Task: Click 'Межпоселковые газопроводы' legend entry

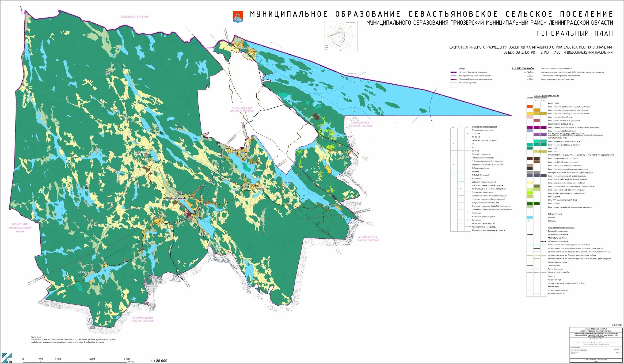Action: pyautogui.click(x=484, y=227)
